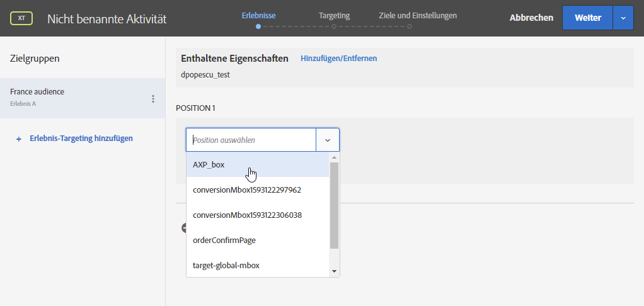Screen dimensions: 644x306
Task: Click the XT activity type badge
Action: point(21,18)
